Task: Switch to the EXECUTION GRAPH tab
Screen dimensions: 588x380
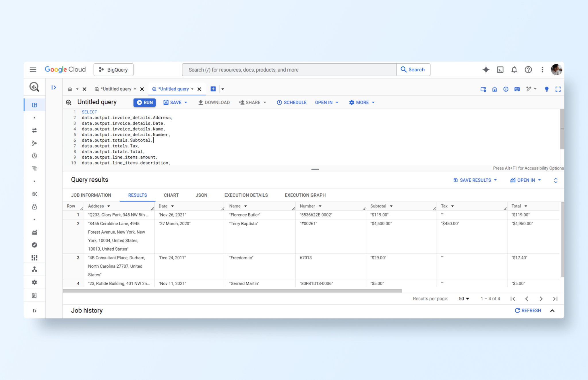Action: point(305,195)
